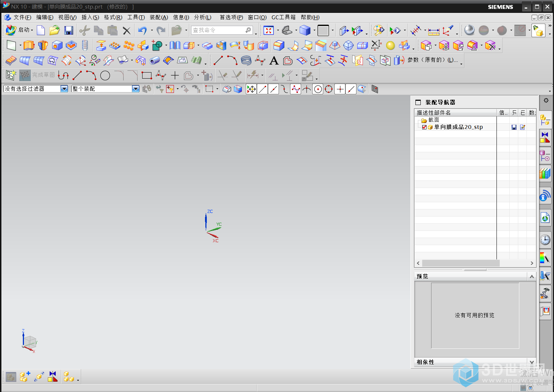The width and height of the screenshot is (554, 392).
Task: Toggle the Snap Mid Point option
Action: click(274, 89)
